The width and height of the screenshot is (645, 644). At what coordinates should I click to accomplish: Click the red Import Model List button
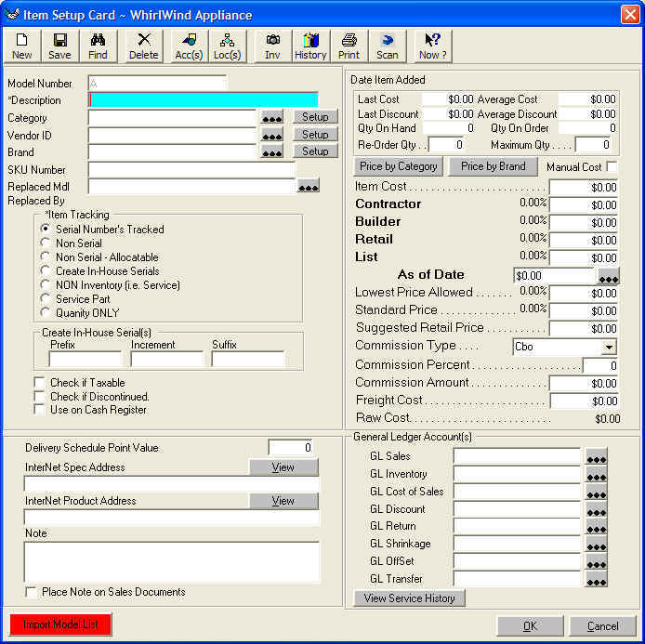click(x=60, y=624)
